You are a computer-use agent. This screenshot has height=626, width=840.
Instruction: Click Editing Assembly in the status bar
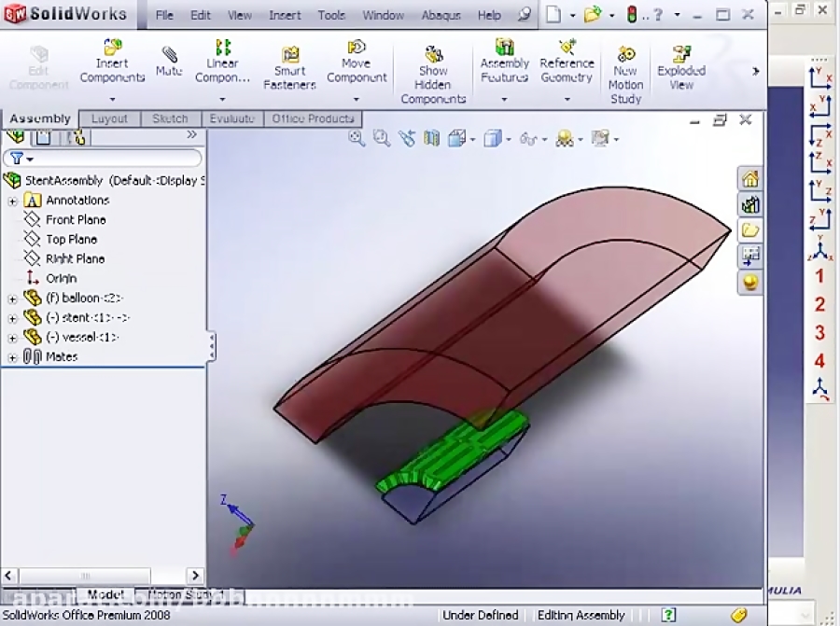581,615
